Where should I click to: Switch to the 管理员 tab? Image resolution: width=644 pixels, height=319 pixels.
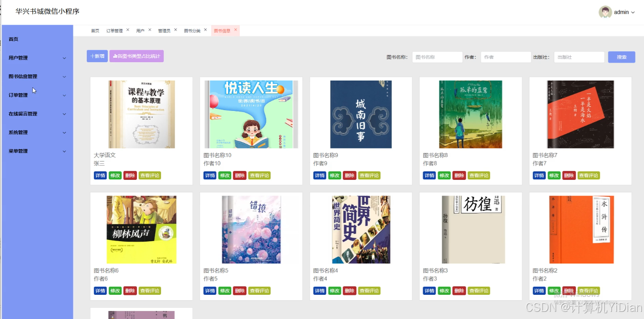click(x=164, y=31)
